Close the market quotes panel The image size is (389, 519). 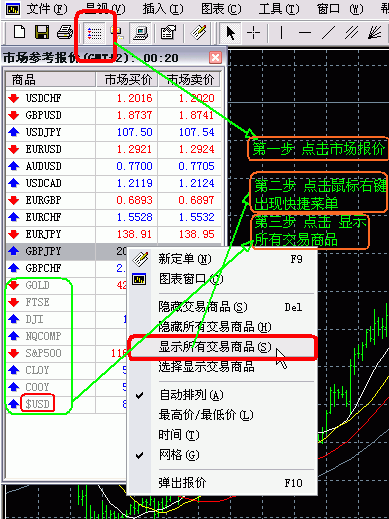tap(215, 58)
